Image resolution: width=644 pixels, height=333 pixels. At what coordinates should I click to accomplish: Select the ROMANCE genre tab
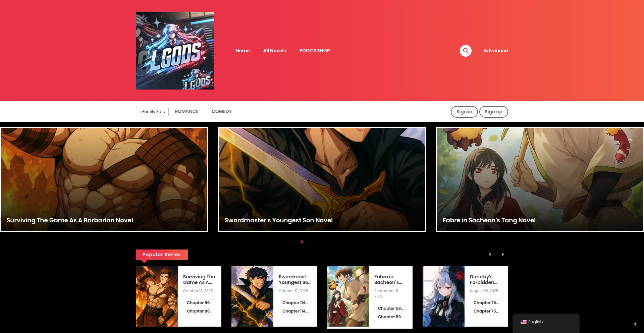[186, 111]
